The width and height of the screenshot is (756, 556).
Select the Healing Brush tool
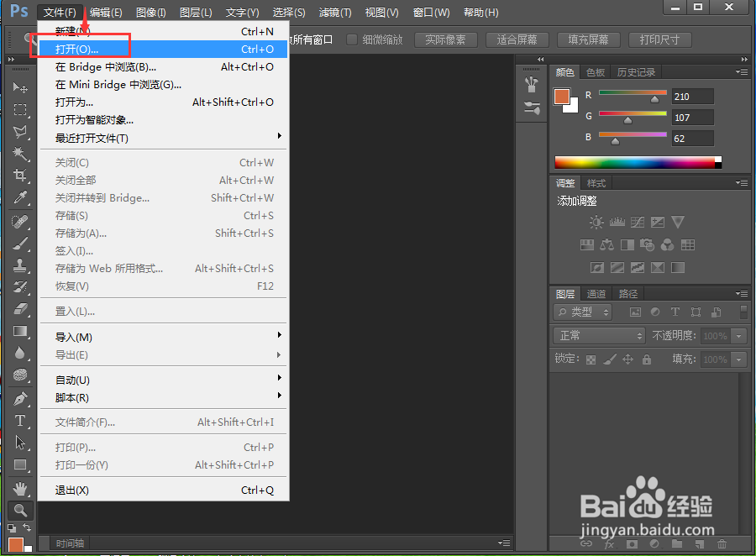click(x=20, y=222)
